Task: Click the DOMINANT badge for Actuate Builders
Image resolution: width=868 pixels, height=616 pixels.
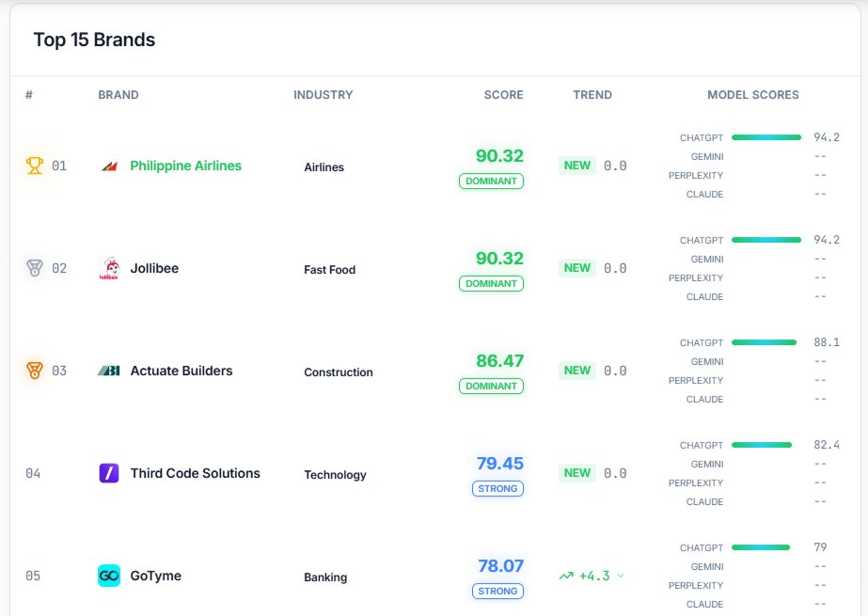Action: pos(491,386)
